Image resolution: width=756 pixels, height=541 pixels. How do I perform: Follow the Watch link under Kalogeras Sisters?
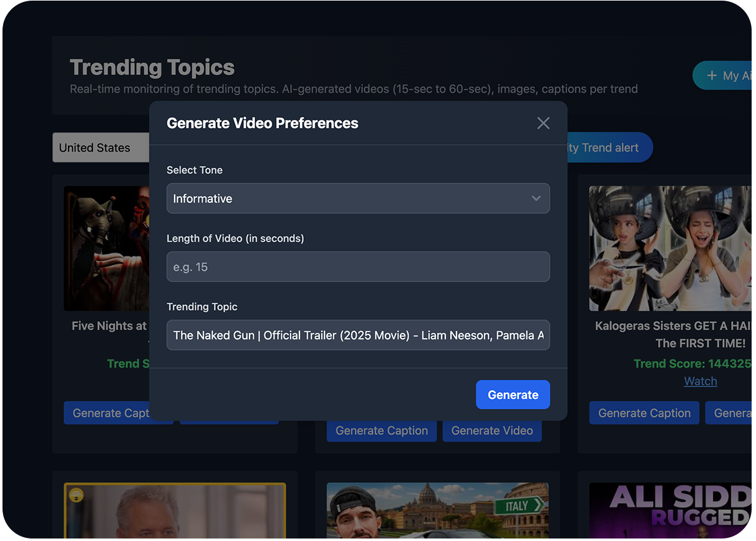(x=700, y=381)
